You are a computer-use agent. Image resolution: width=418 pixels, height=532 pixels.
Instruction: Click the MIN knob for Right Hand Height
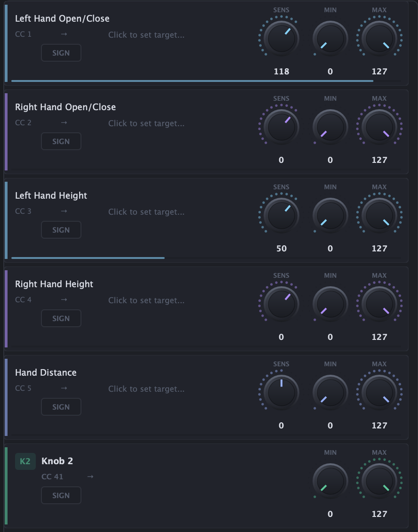330,304
